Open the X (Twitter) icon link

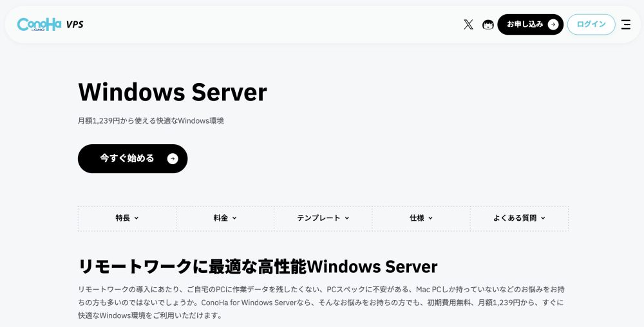pos(468,24)
